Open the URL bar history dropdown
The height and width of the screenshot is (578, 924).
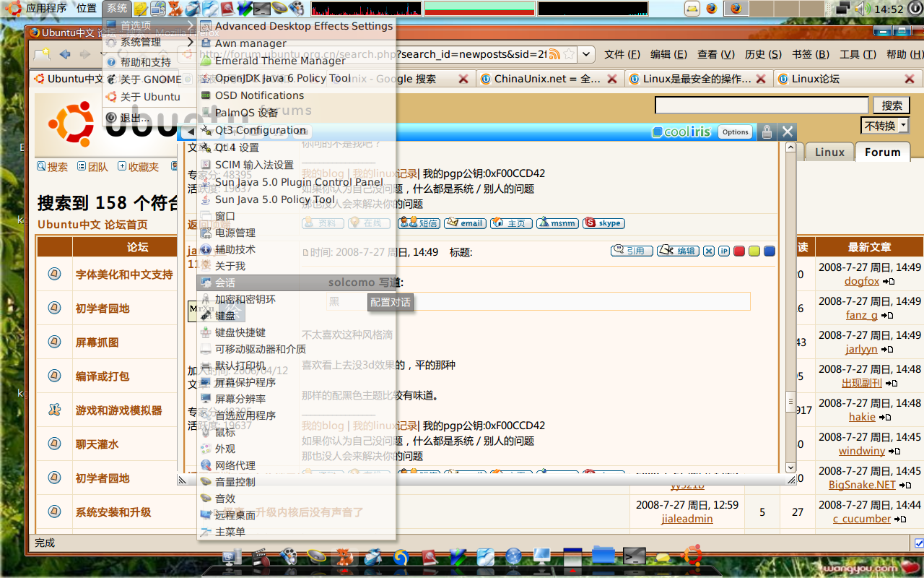(587, 55)
